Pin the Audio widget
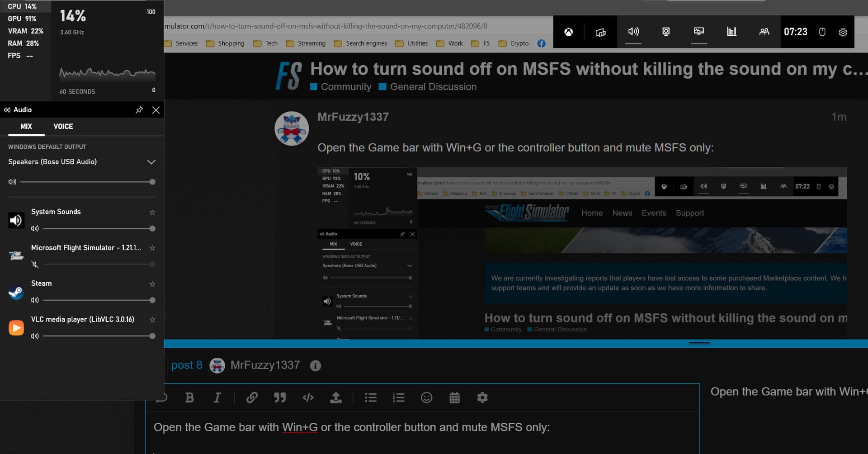Image resolution: width=868 pixels, height=454 pixels. (139, 110)
